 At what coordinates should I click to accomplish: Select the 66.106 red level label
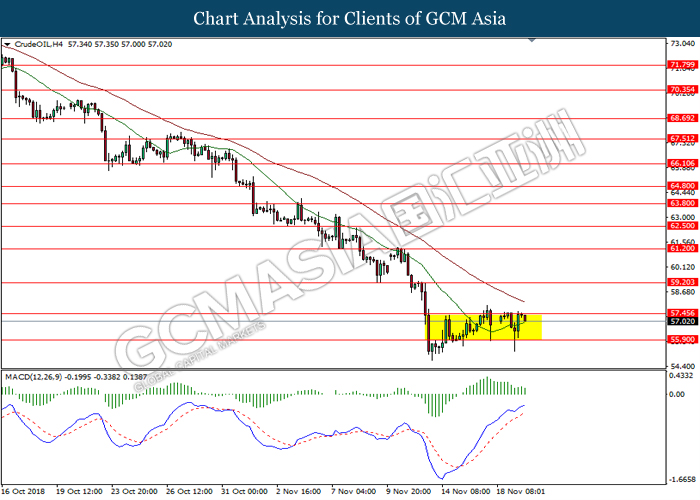682,163
